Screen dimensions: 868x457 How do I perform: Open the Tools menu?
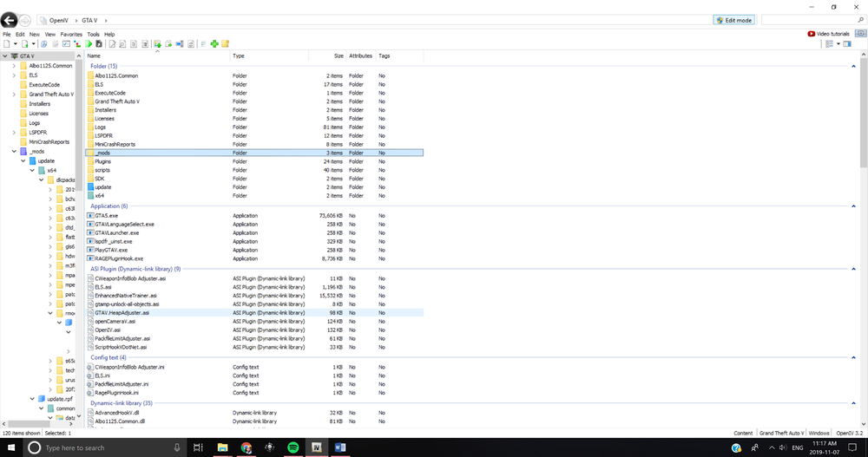93,35
